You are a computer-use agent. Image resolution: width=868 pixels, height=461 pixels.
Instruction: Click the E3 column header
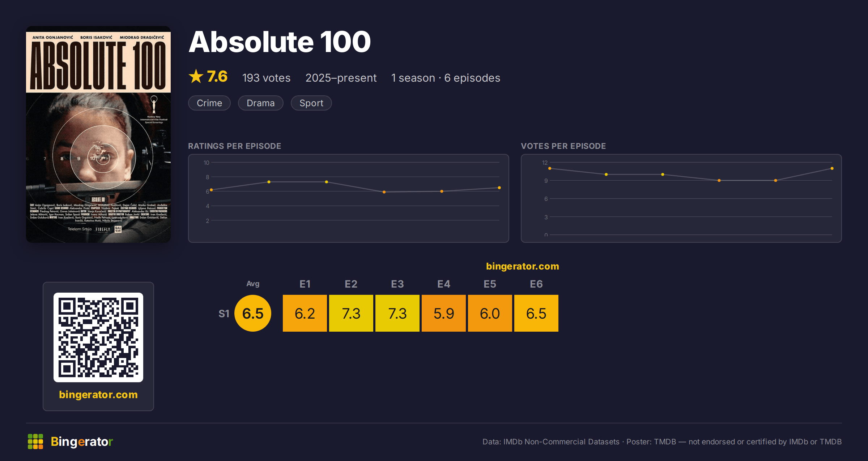pyautogui.click(x=397, y=284)
